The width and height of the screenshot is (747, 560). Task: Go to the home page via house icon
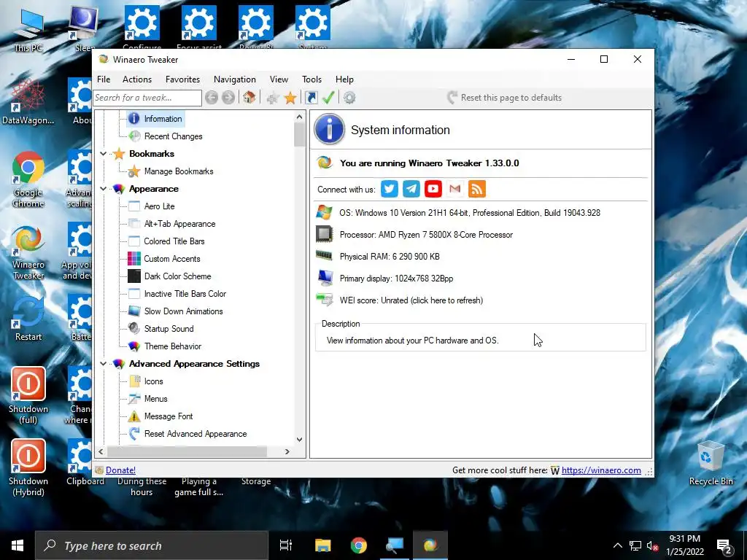(x=249, y=98)
